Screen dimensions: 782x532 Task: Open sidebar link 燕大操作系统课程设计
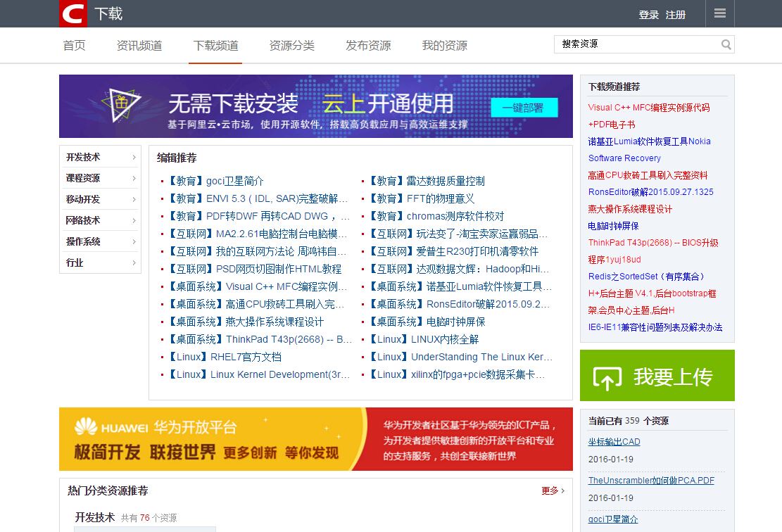tap(630, 209)
